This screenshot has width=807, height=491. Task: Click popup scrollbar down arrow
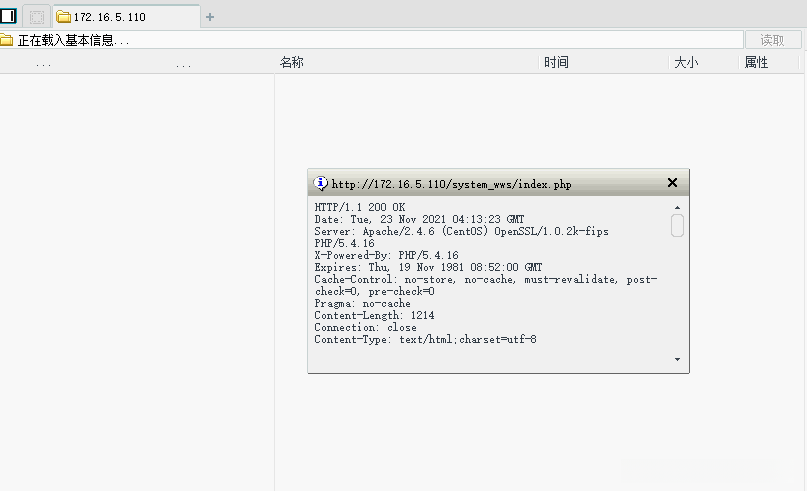(x=677, y=359)
